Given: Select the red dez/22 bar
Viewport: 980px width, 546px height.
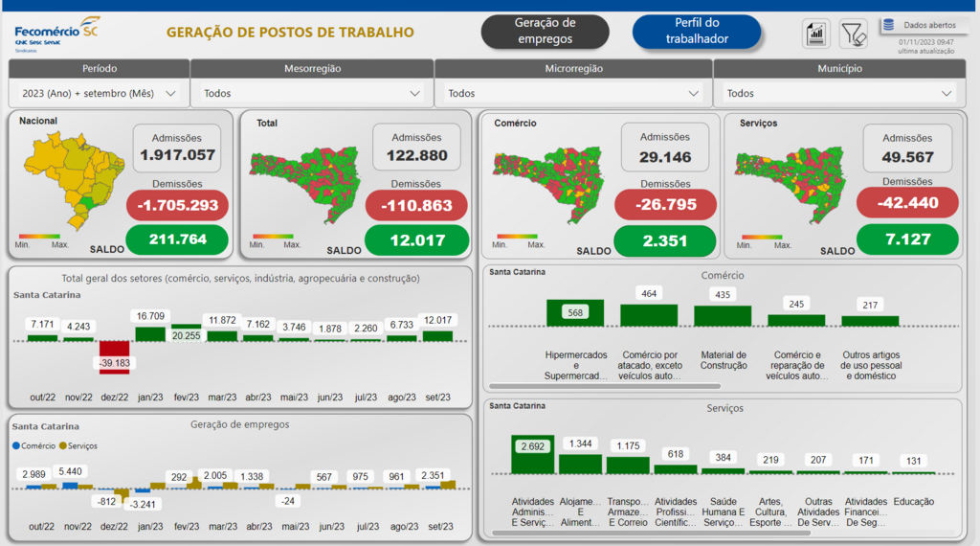Looking at the screenshot, I should 114,353.
